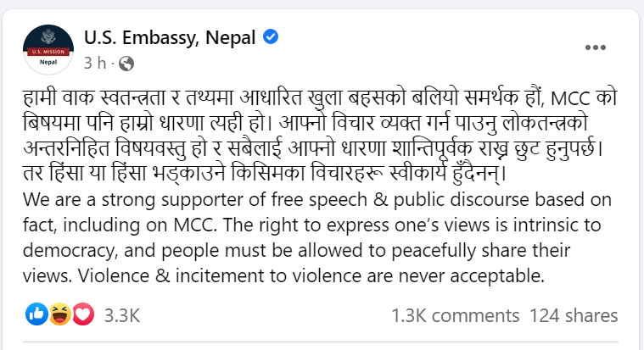Screen dimensions: 644x350
Task: Click the red heart Love reaction icon
Action: click(x=81, y=314)
